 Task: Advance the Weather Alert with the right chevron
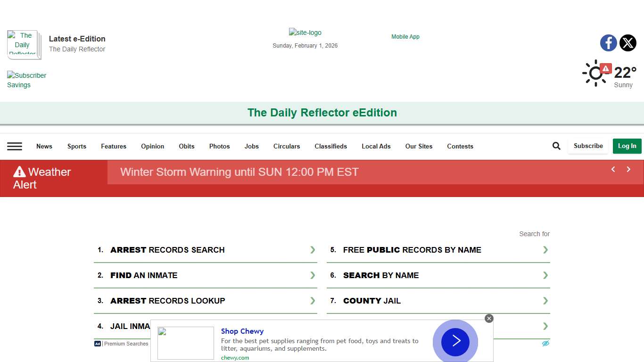[x=628, y=169]
